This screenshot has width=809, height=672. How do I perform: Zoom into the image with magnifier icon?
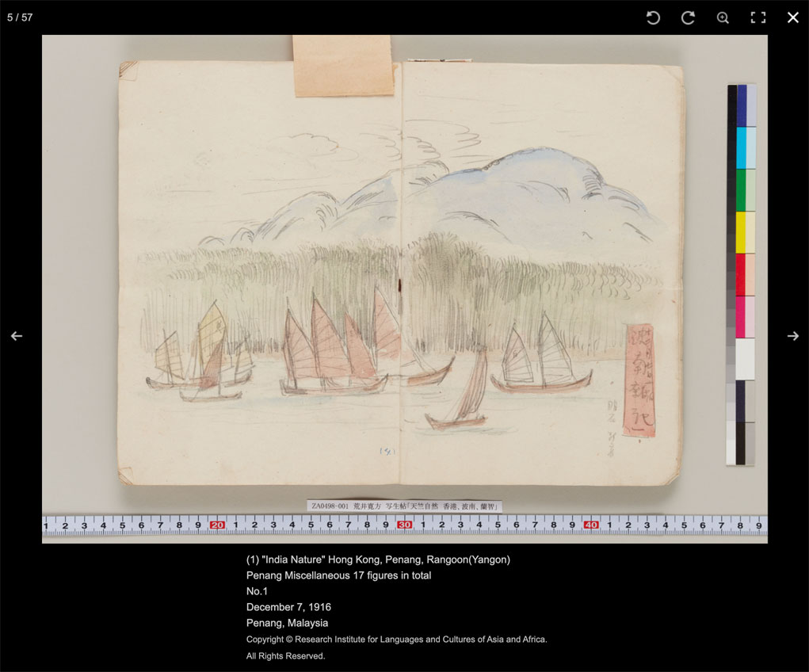tap(723, 17)
